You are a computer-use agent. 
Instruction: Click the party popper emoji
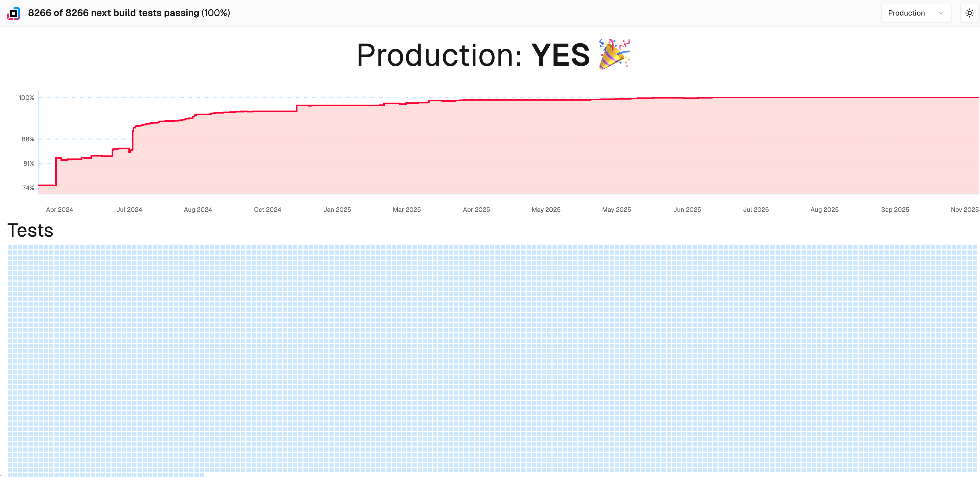614,54
